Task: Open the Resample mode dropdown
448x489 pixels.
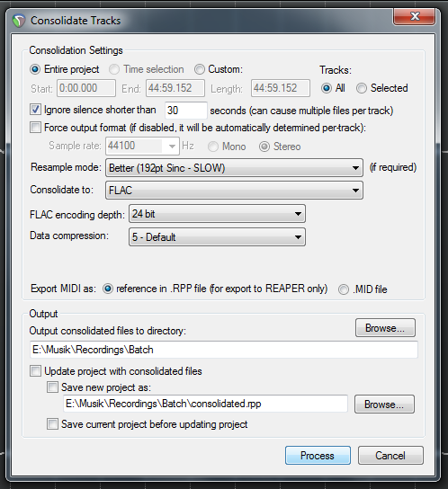Action: (x=234, y=168)
